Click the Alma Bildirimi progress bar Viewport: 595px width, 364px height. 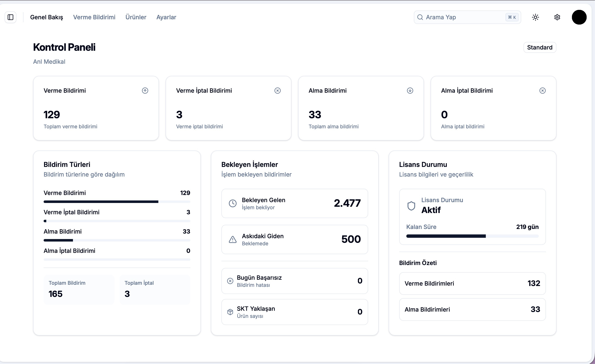pyautogui.click(x=117, y=240)
